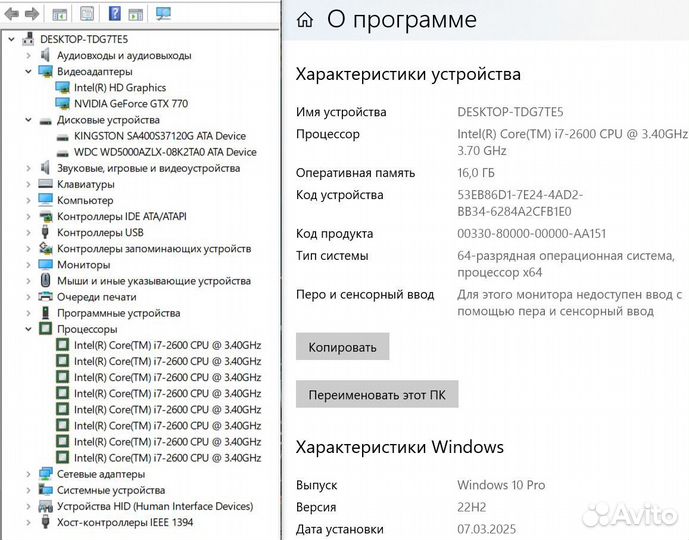
Task: Click device code '53EB86D1-7E24-4AD2-'
Action: (x=520, y=195)
